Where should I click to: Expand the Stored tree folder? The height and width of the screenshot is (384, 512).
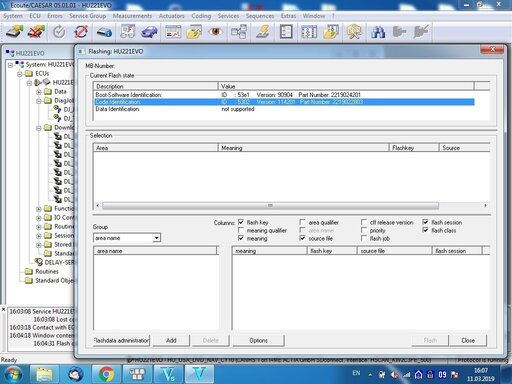pyautogui.click(x=39, y=245)
